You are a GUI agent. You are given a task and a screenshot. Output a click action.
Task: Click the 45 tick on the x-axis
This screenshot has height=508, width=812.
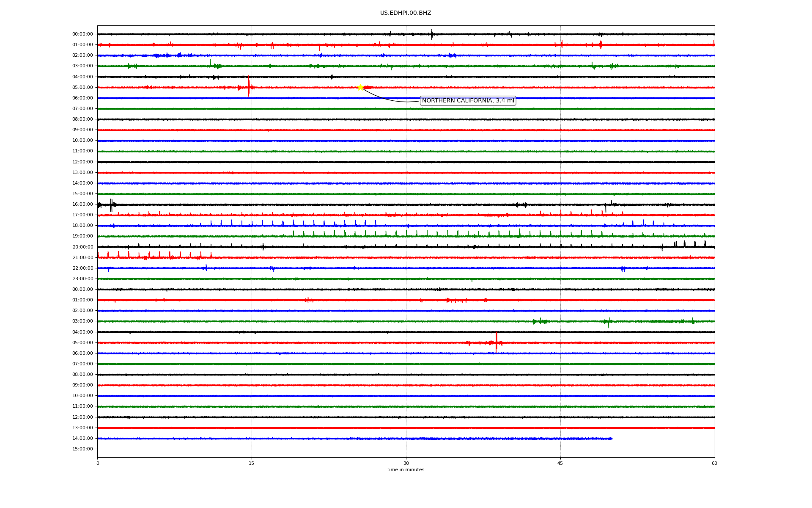click(560, 463)
